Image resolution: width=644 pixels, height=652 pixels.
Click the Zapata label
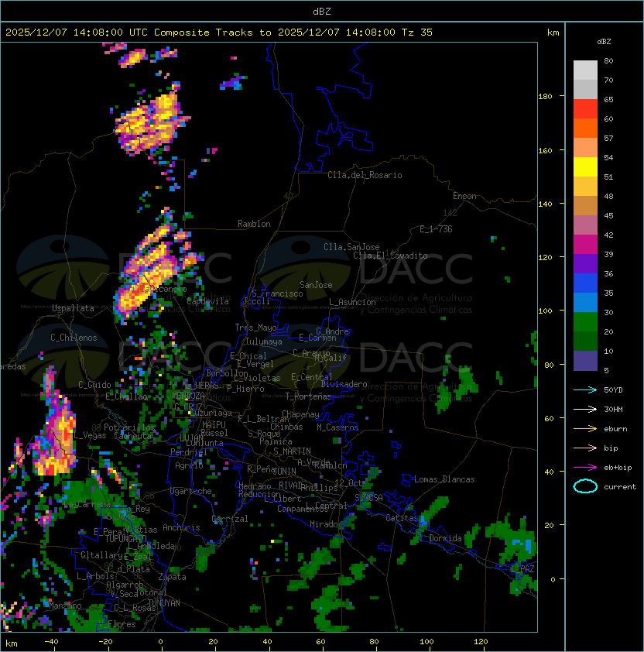(x=172, y=577)
